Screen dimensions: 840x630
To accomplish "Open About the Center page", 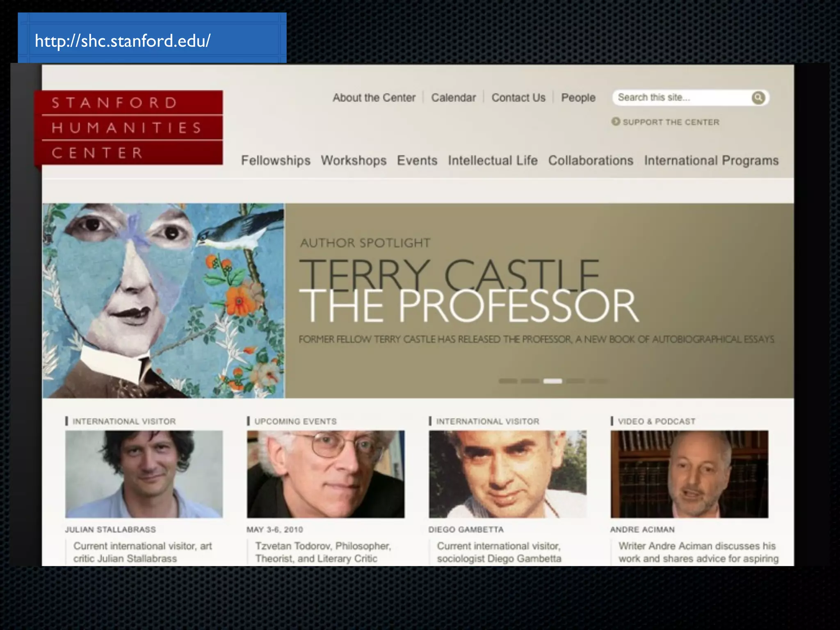I will [x=374, y=98].
